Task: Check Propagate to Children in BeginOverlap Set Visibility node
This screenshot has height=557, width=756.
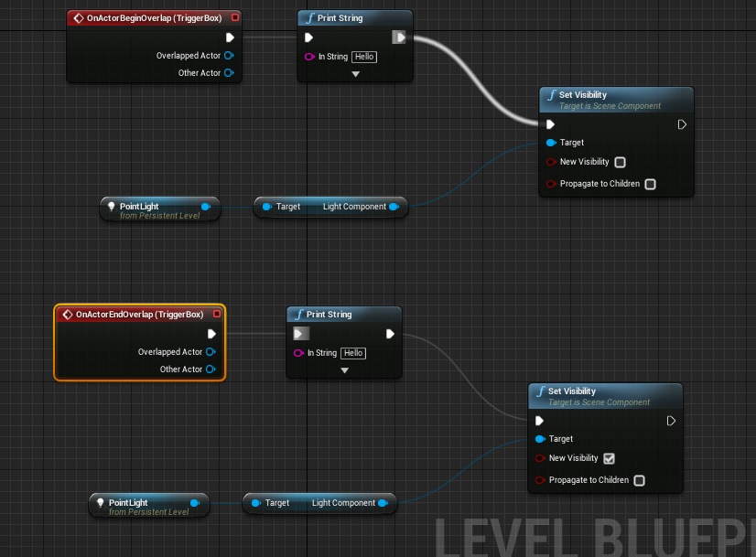Action: (x=651, y=184)
